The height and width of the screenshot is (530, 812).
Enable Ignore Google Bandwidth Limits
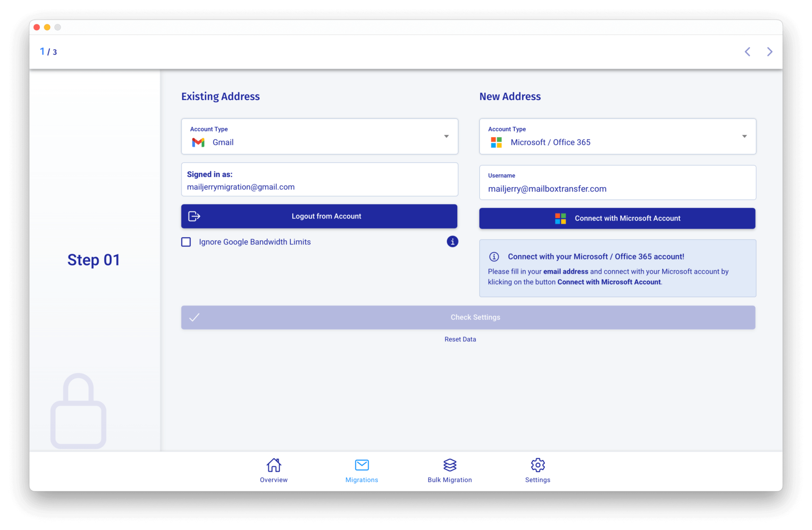pos(186,242)
